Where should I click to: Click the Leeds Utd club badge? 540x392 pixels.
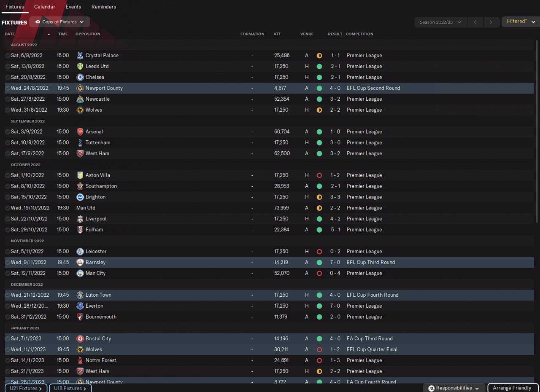(80, 66)
